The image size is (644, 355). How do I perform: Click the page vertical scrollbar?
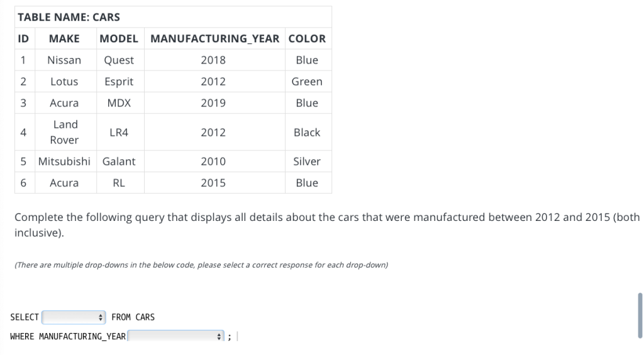pyautogui.click(x=640, y=315)
